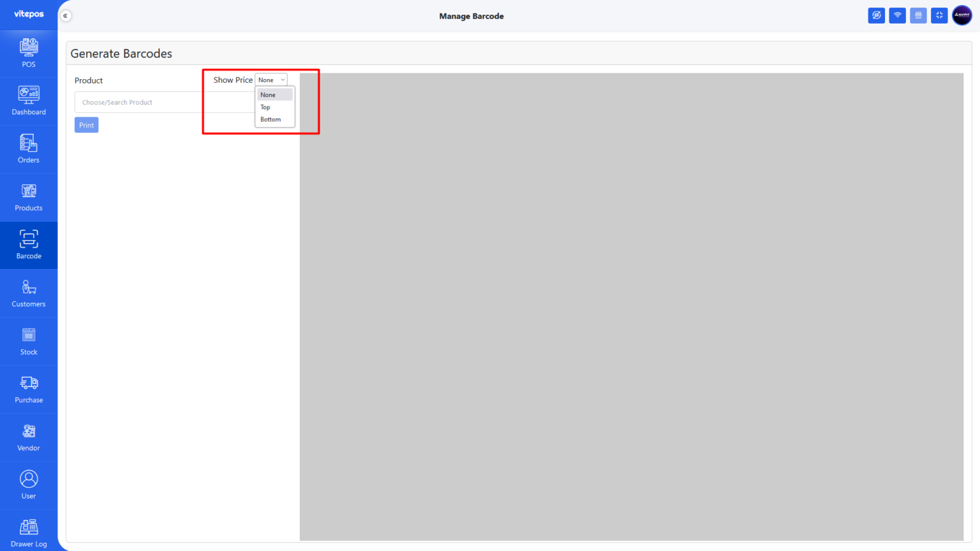980x551 pixels.
Task: Click the Manage Barcode page title
Action: (x=471, y=16)
